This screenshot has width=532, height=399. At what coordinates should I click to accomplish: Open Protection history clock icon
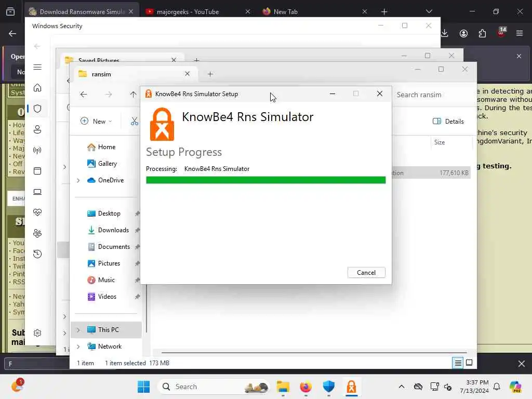pyautogui.click(x=37, y=254)
